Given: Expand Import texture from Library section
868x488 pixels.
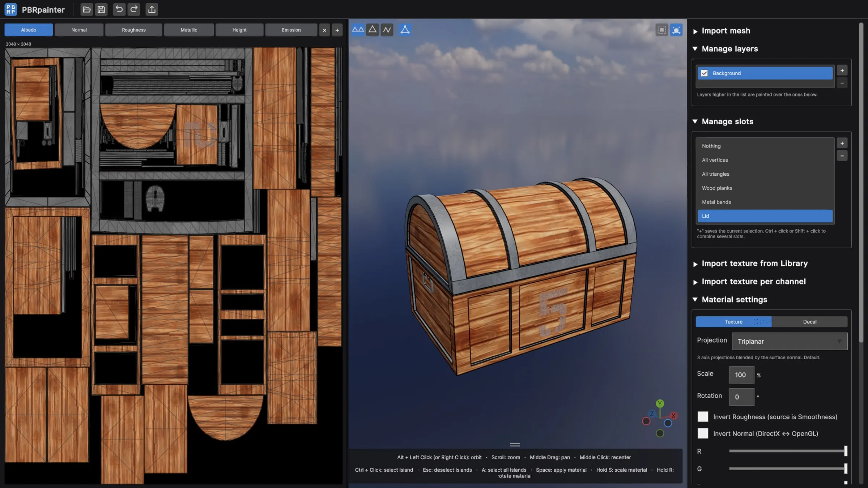Looking at the screenshot, I should pyautogui.click(x=750, y=264).
